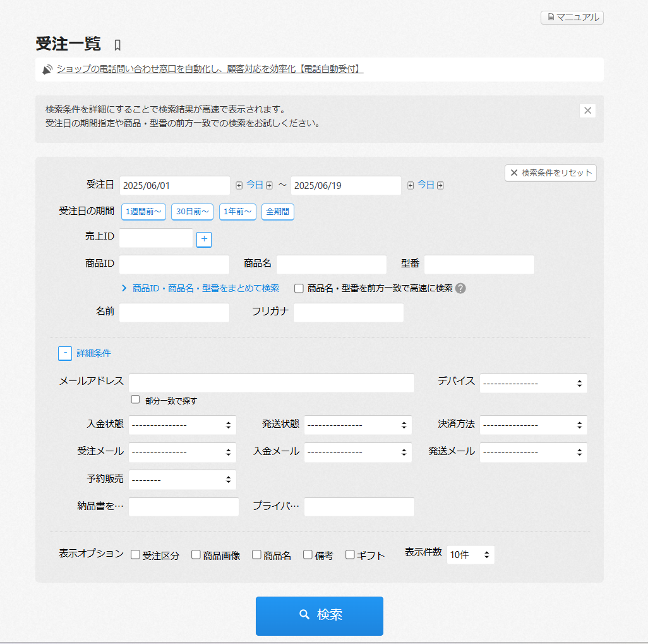Open help icon for 前方一致 search
Image resolution: width=648 pixels, height=644 pixels.
point(460,288)
